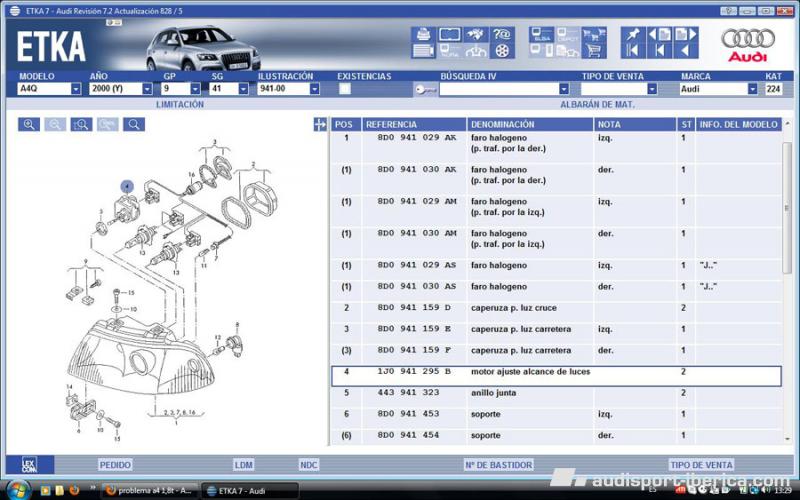
Task: Click the LexCom logo button
Action: (30, 465)
